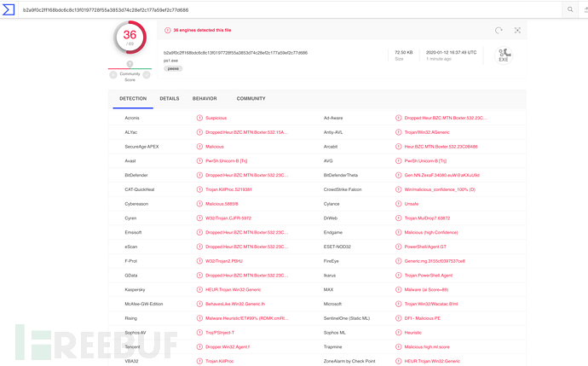Click the alert icon in the Ad-Aware row
Viewport: 588px width, 366px height.
click(x=398, y=118)
